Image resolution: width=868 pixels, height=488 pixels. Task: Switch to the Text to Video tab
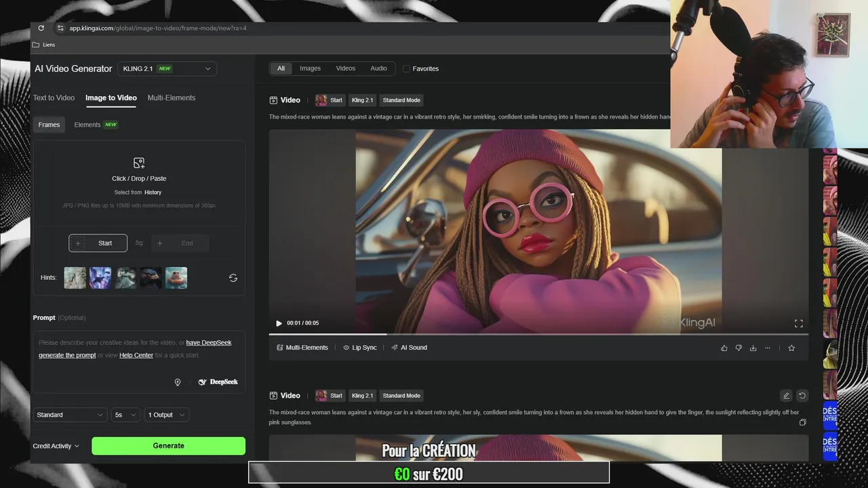[x=54, y=98]
